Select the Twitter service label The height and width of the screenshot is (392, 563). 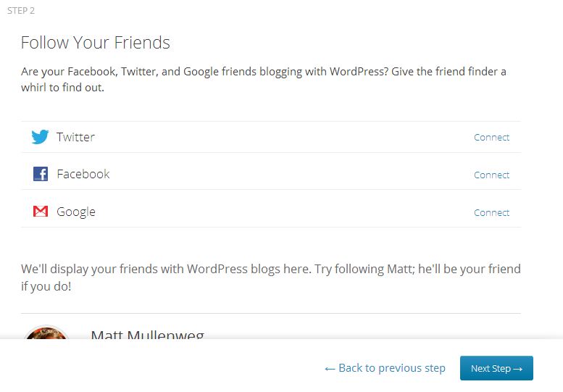tap(76, 137)
